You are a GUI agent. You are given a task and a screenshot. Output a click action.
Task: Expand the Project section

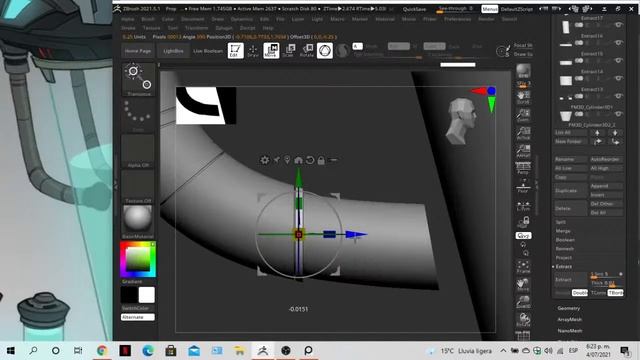pos(564,258)
